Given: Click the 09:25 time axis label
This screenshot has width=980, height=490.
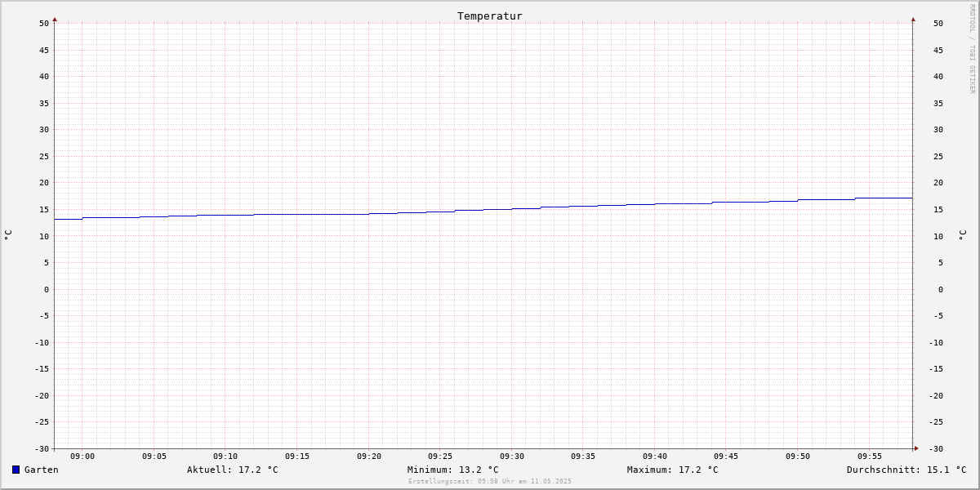Looking at the screenshot, I should coord(440,457).
